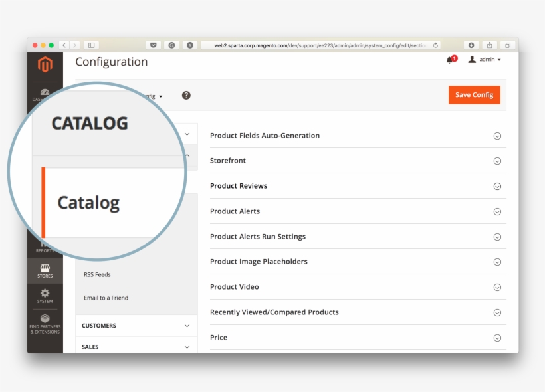Expand the Product Alerts section
Screen dimensions: 545x392
[358, 211]
